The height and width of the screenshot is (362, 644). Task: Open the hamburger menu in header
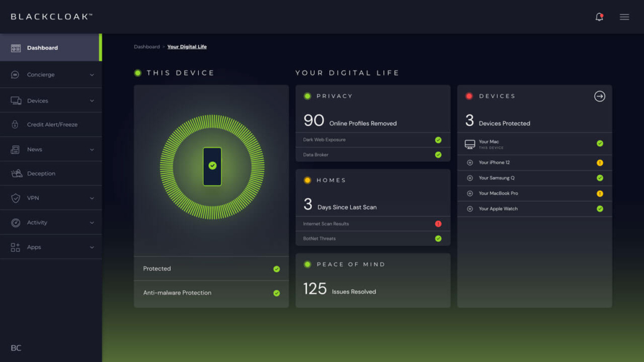(x=624, y=17)
